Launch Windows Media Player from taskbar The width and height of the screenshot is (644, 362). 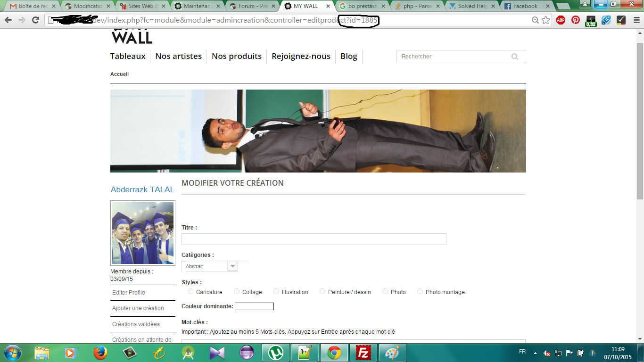(x=70, y=353)
